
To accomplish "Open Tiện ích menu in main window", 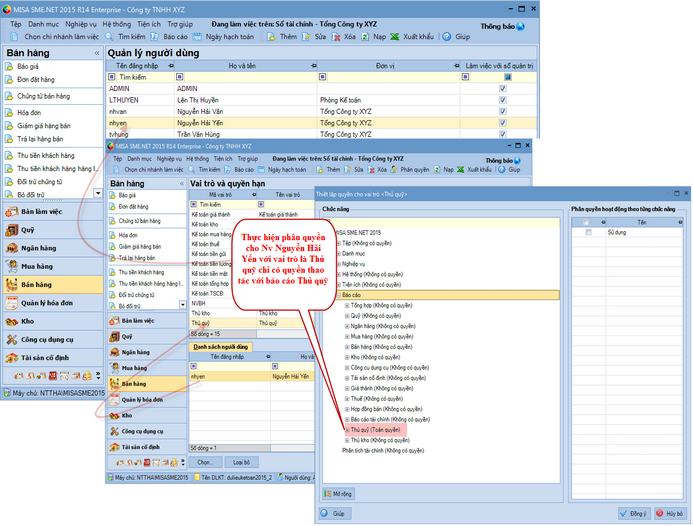I will coord(149,24).
